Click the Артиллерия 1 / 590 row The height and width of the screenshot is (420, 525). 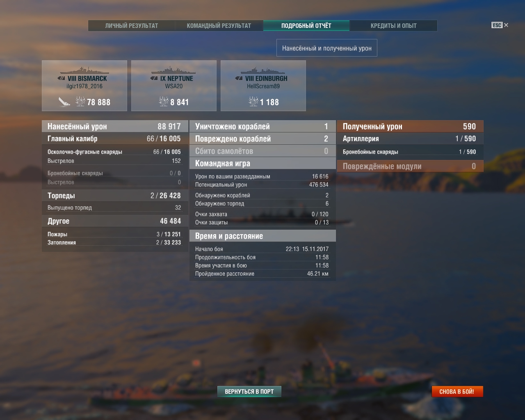(x=410, y=139)
